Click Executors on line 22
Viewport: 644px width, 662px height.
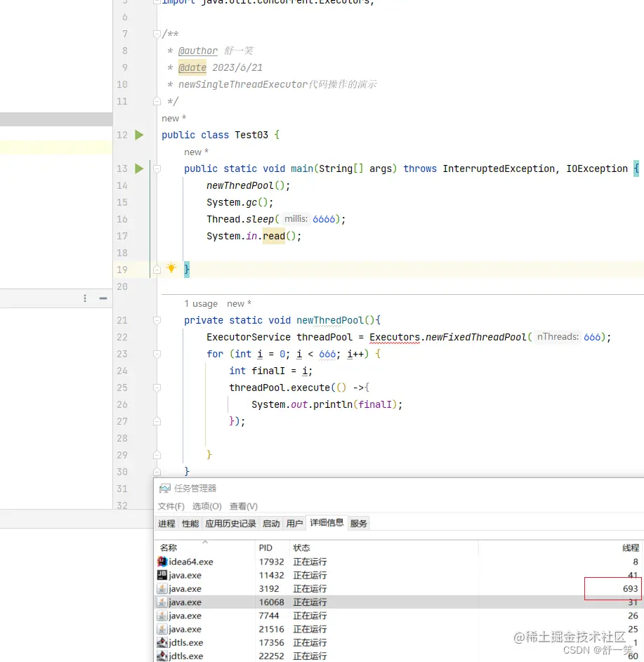click(395, 338)
